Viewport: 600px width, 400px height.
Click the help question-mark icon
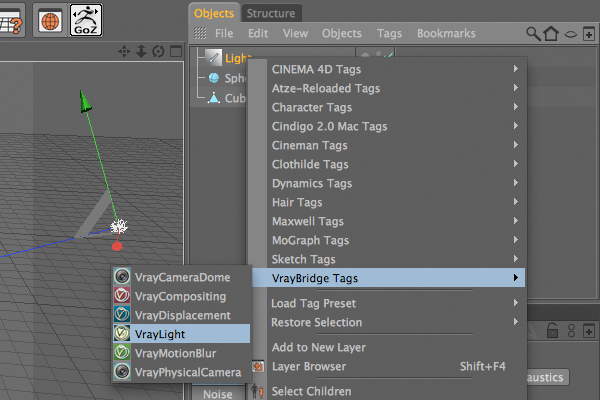tap(10, 21)
